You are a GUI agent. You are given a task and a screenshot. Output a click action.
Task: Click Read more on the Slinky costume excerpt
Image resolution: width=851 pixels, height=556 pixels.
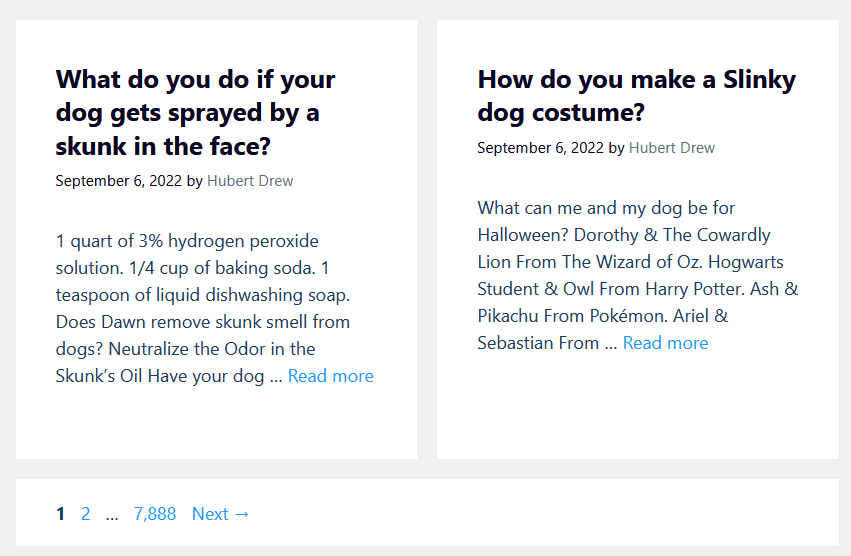coord(665,343)
